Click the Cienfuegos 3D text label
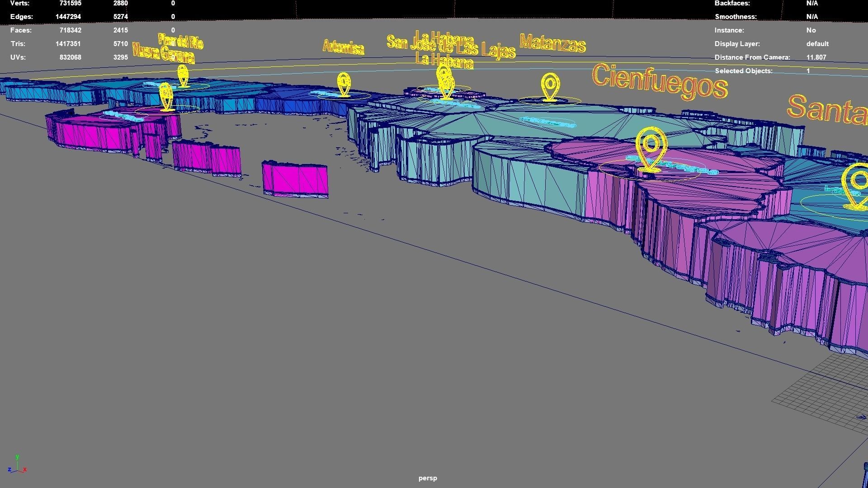 (659, 81)
